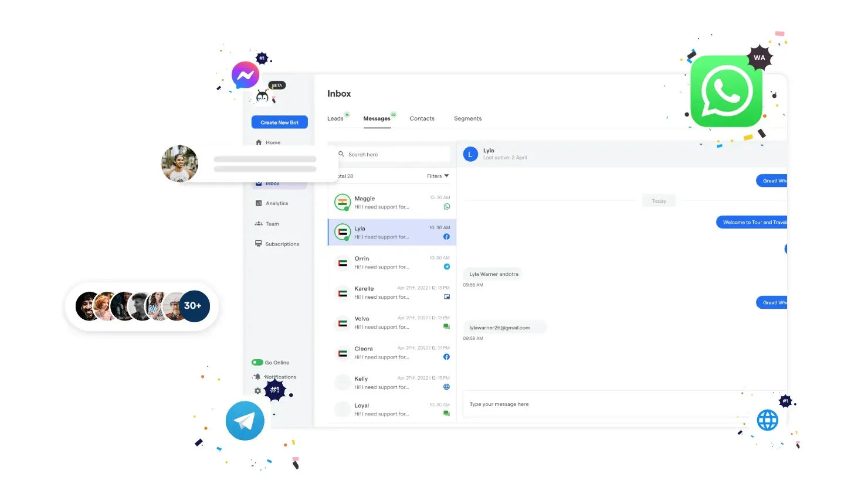
Task: Open Team in the sidebar
Action: click(x=272, y=224)
